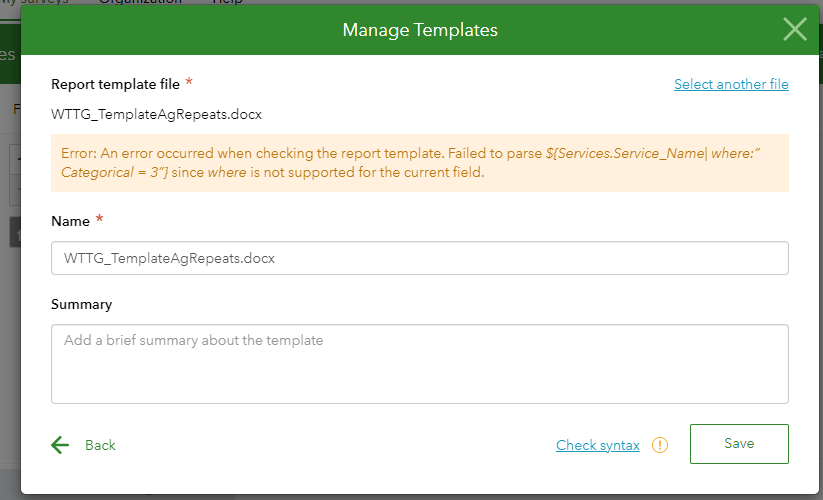Click the Manage Templates header title
The width and height of the screenshot is (823, 500).
[420, 30]
